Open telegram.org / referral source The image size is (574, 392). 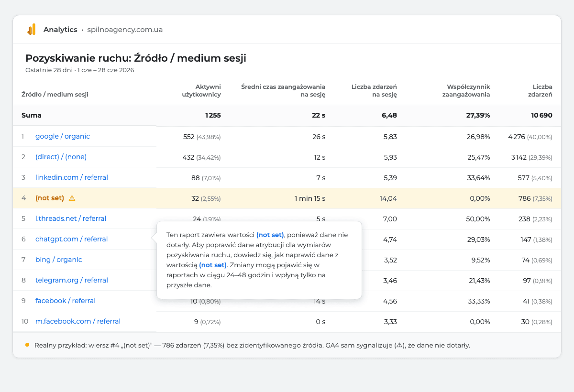pos(72,280)
